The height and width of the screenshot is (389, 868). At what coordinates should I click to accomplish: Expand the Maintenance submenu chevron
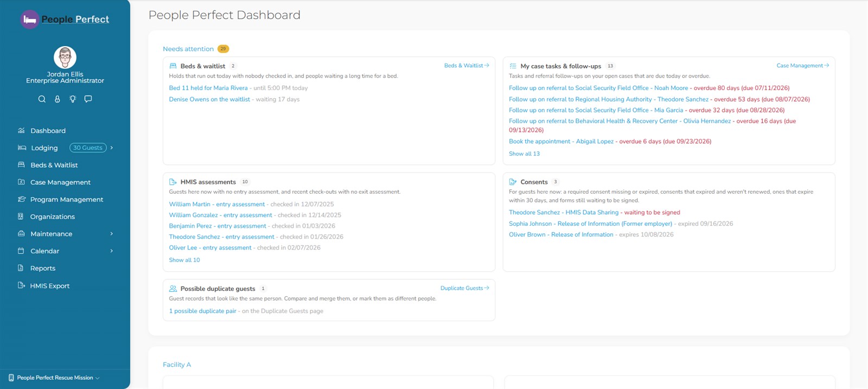pyautogui.click(x=112, y=234)
